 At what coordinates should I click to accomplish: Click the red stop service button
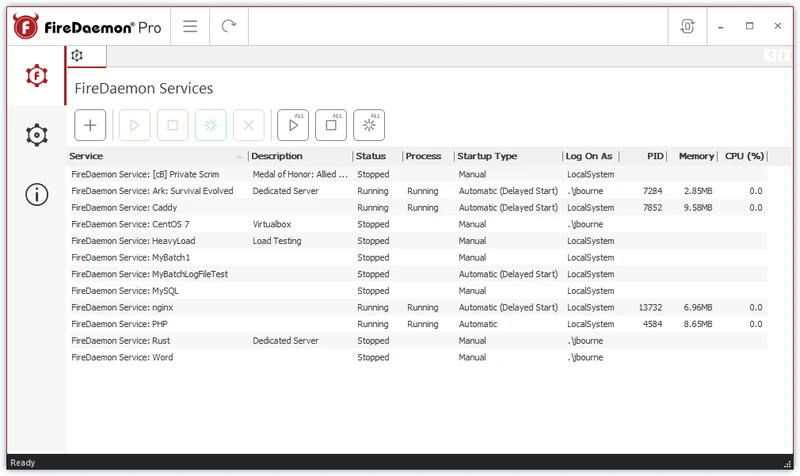(172, 125)
